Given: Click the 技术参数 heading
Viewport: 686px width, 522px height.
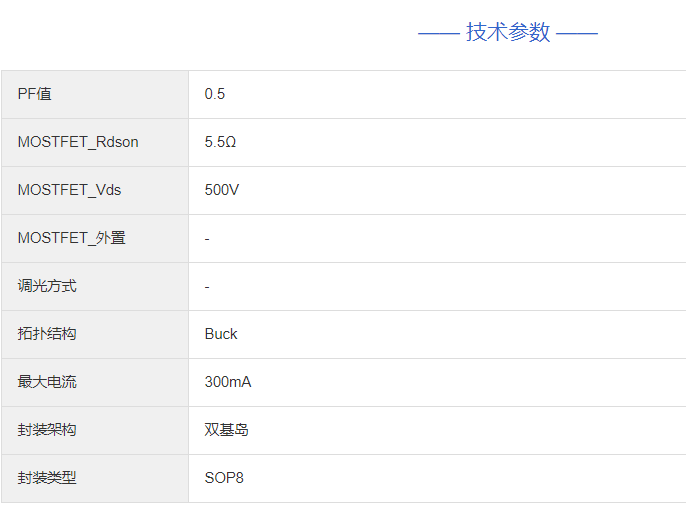Looking at the screenshot, I should pos(508,32).
